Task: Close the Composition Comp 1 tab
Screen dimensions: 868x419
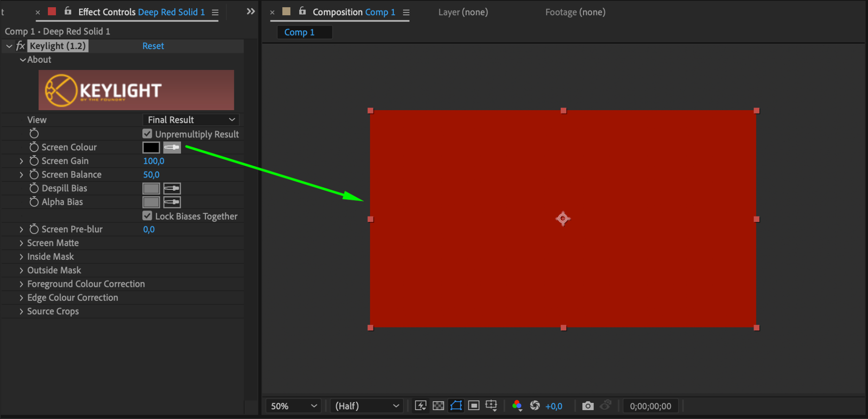Action: (272, 13)
